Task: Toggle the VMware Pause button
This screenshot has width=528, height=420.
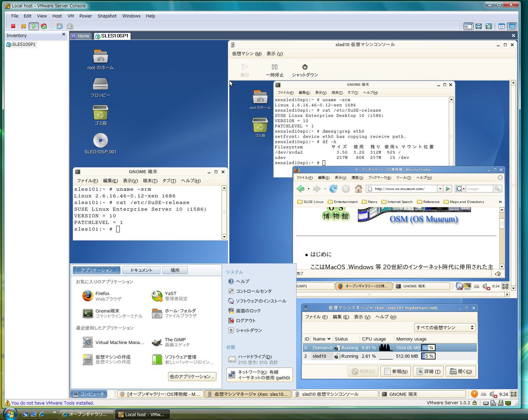Action: coord(23,26)
